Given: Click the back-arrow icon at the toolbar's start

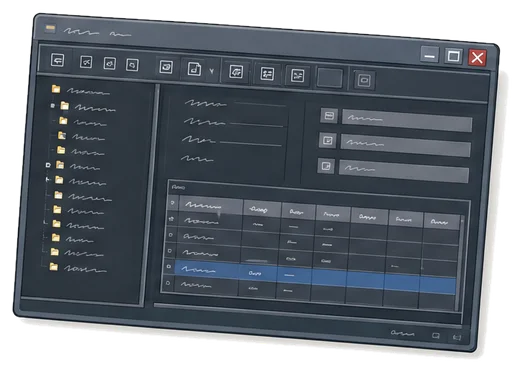Looking at the screenshot, I should click(x=57, y=60).
